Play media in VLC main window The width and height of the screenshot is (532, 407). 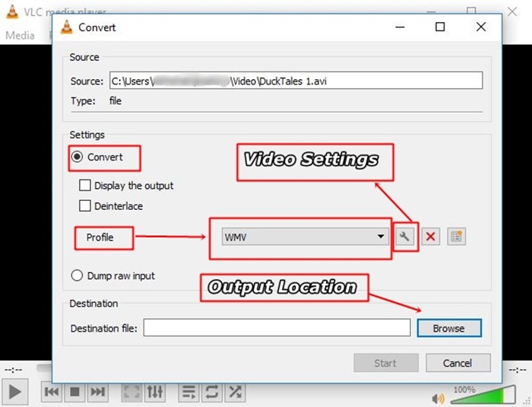[14, 393]
